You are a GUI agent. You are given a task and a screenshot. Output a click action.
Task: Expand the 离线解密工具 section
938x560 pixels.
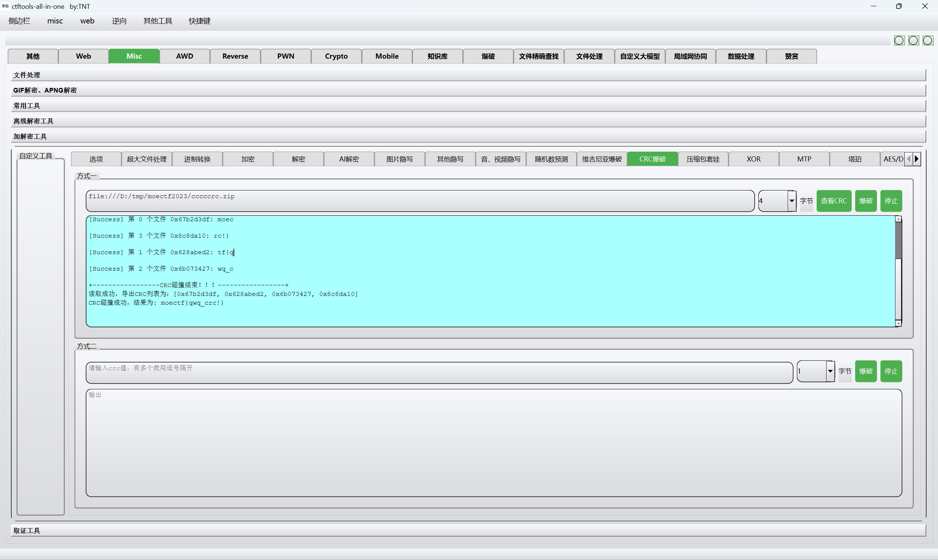point(468,121)
